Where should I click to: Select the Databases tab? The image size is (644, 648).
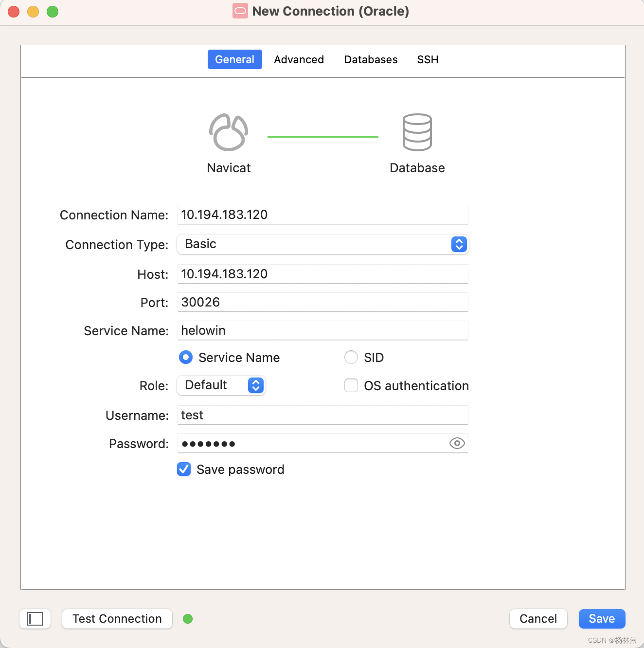371,59
